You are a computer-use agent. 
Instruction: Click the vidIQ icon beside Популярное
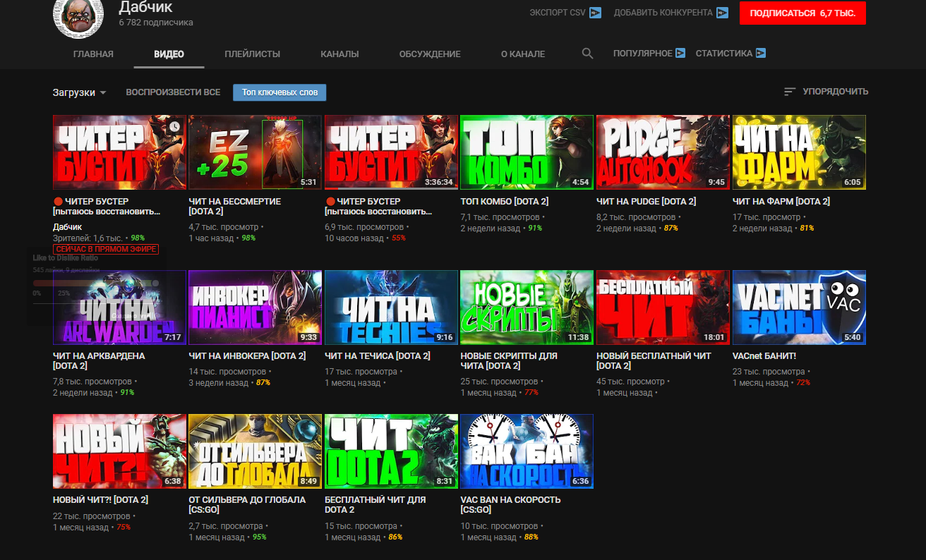click(680, 53)
